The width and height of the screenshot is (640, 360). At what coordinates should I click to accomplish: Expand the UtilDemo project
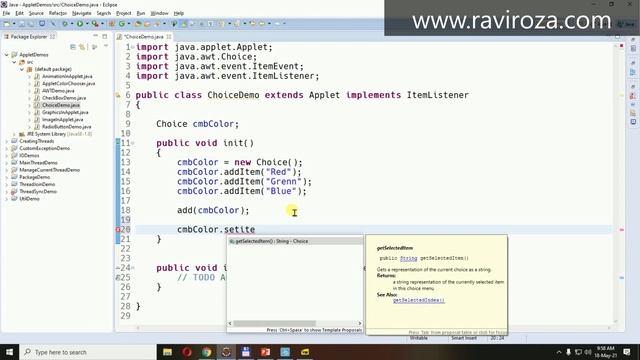click(7, 199)
